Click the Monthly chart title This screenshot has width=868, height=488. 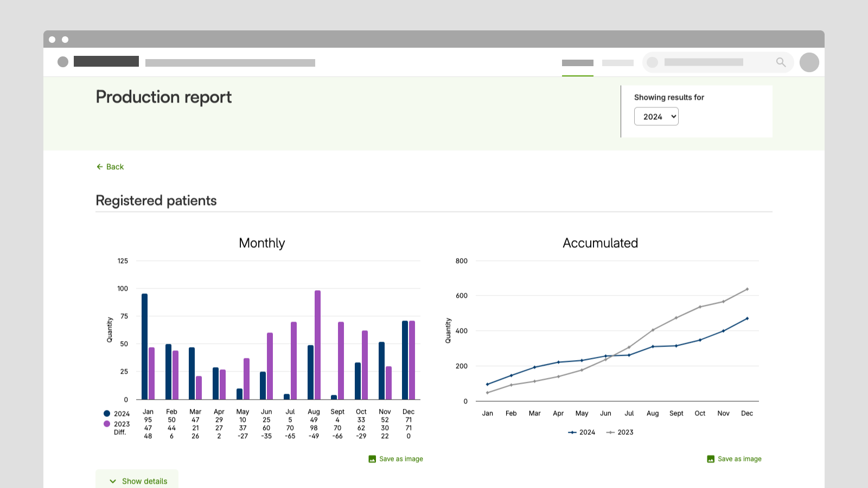tap(262, 243)
